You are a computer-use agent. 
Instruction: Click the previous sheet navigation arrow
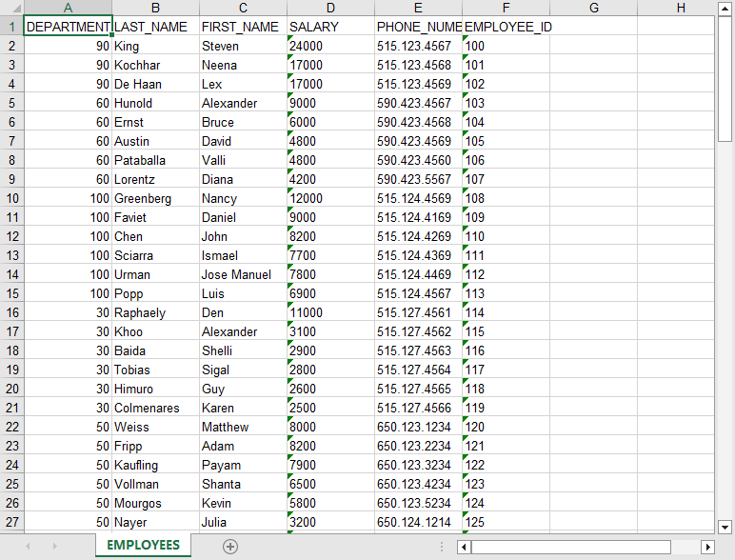click(x=28, y=546)
